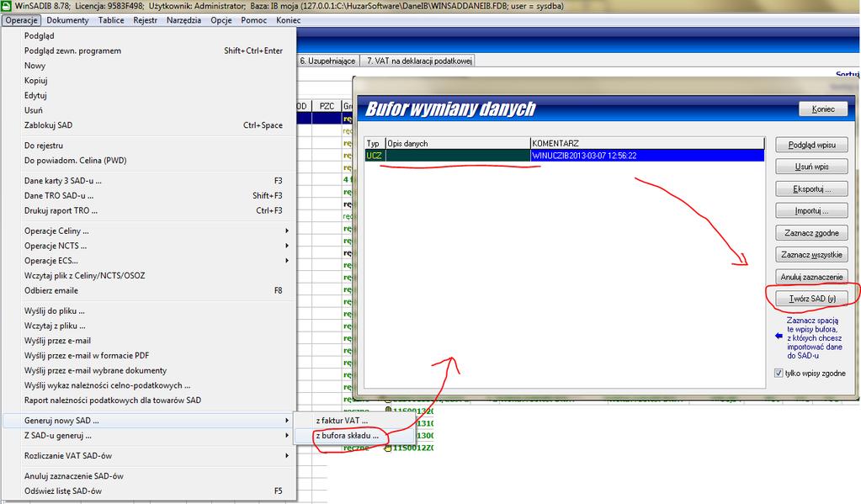Viewport: 861px width, 504px height.
Task: Choose z faktur VAT submenu item
Action: tap(354, 421)
